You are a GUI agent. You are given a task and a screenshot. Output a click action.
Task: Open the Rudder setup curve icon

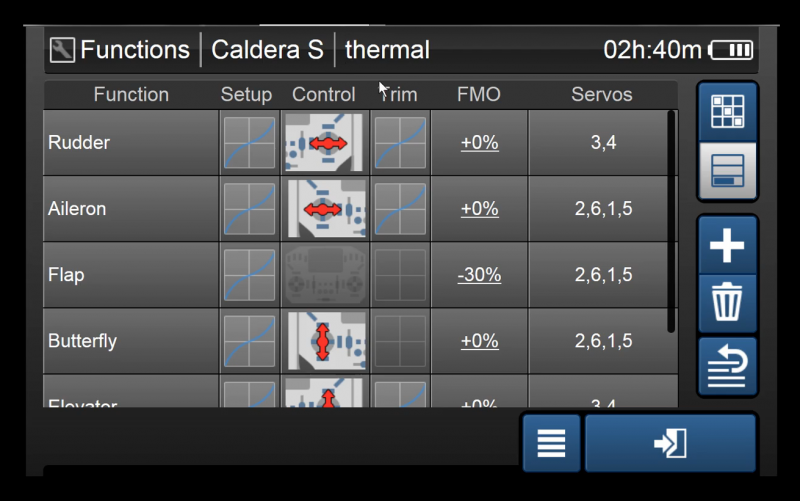tap(249, 143)
